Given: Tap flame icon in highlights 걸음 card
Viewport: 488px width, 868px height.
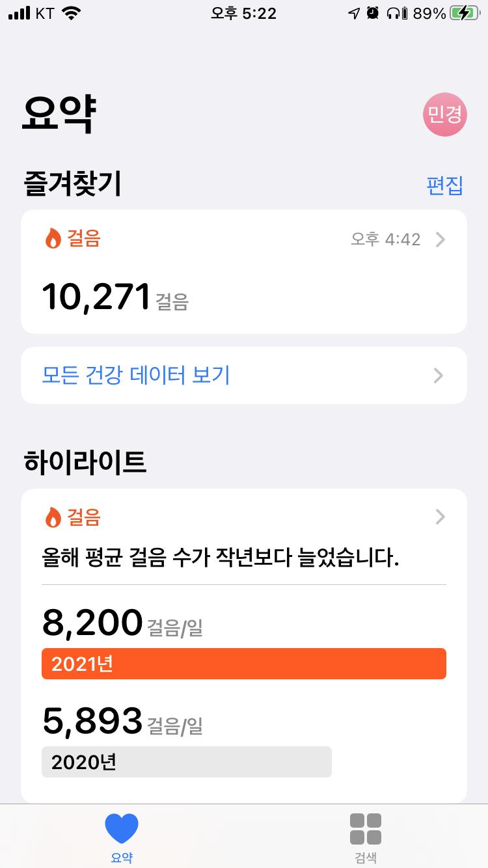Looking at the screenshot, I should tap(53, 517).
